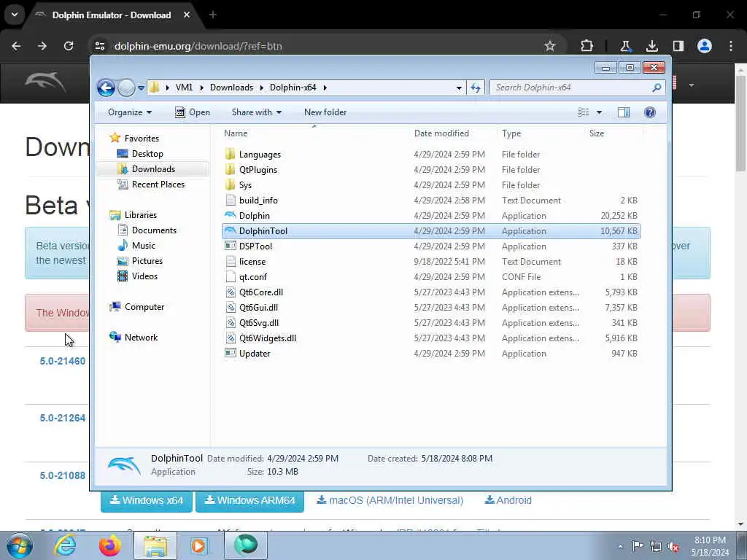This screenshot has height=560, width=747.
Task: Open Chrome side panel icon
Action: point(678,46)
